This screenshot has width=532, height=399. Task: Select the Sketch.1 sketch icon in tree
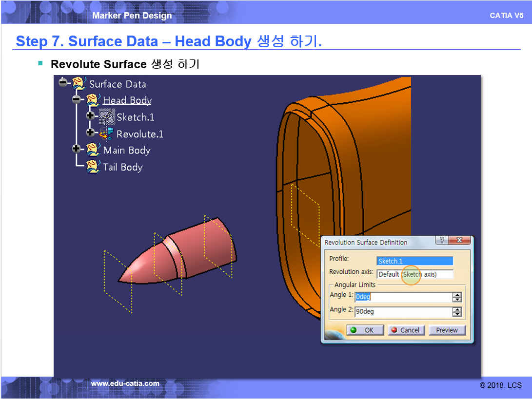(107, 117)
